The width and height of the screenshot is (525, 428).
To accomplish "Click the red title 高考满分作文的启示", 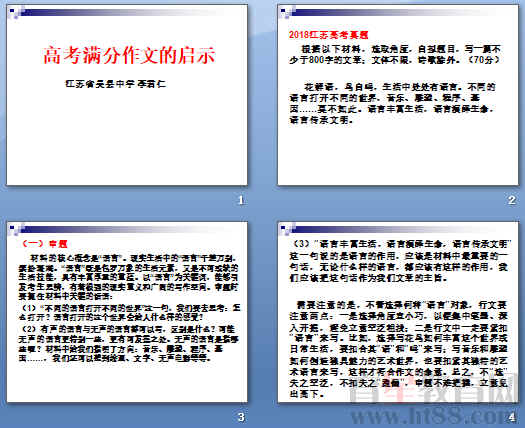I will click(129, 56).
